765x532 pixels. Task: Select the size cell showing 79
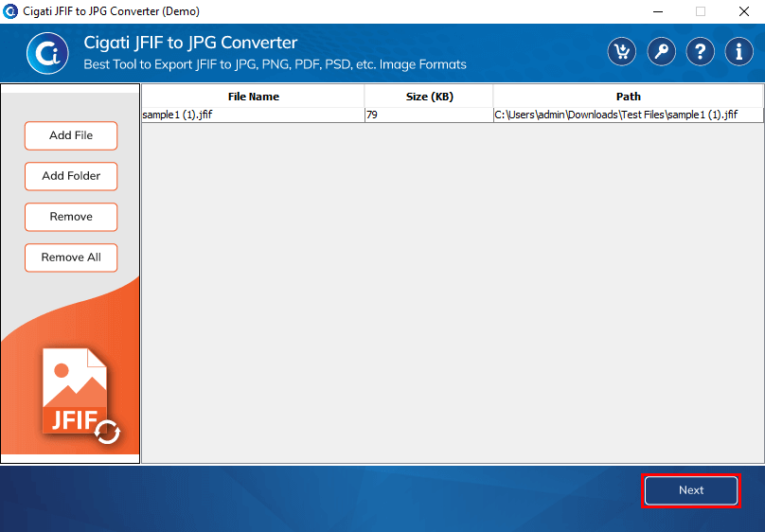point(429,115)
